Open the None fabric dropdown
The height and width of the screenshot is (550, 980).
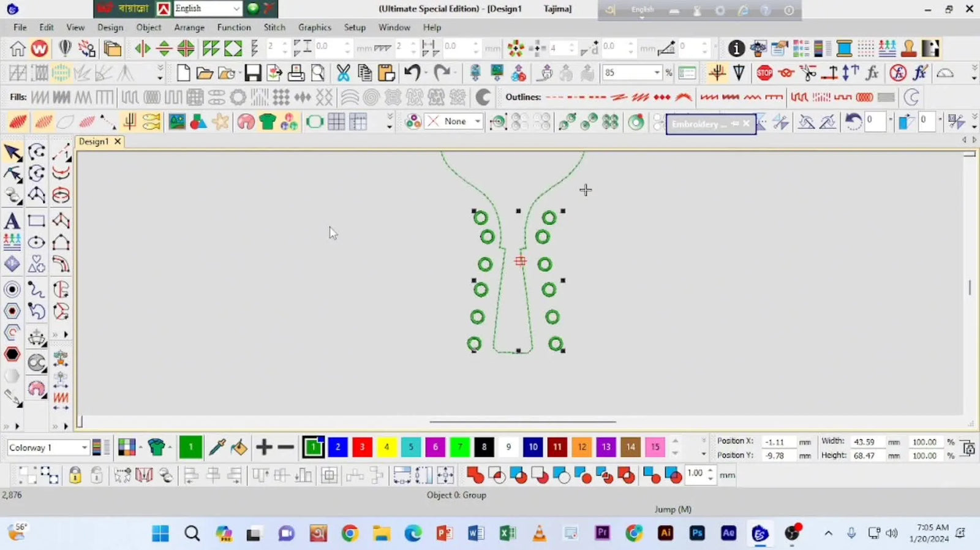tap(477, 121)
